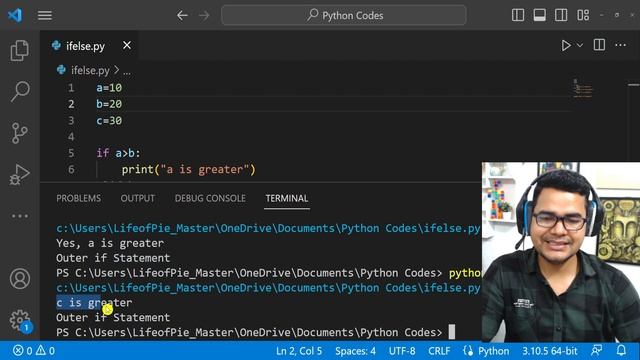Select the TERMINAL panel tab

tap(287, 198)
